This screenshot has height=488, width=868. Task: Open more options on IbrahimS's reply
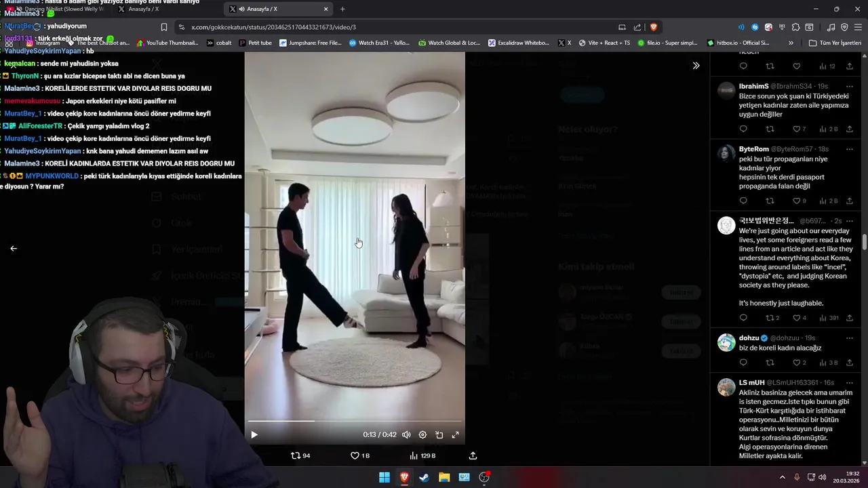tap(849, 87)
